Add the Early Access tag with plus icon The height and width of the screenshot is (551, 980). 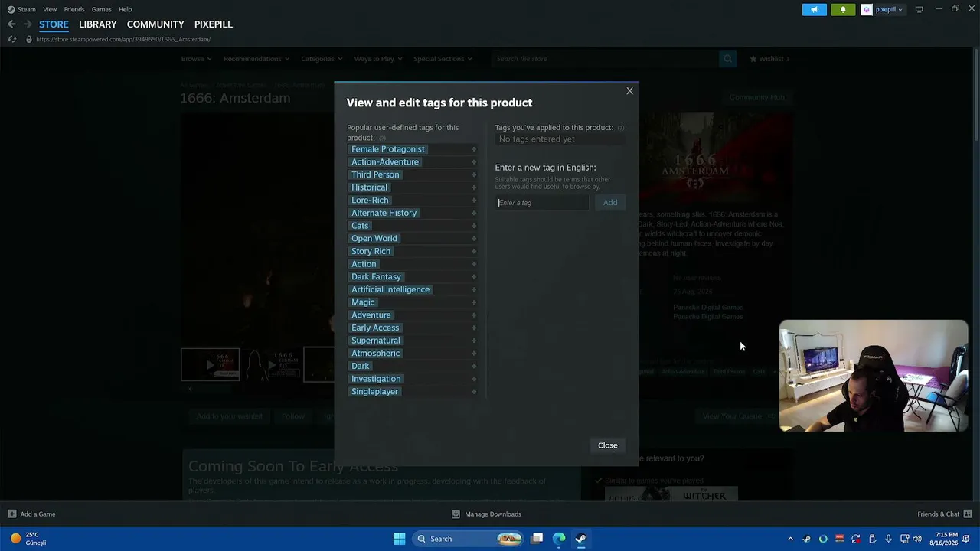[x=474, y=328]
